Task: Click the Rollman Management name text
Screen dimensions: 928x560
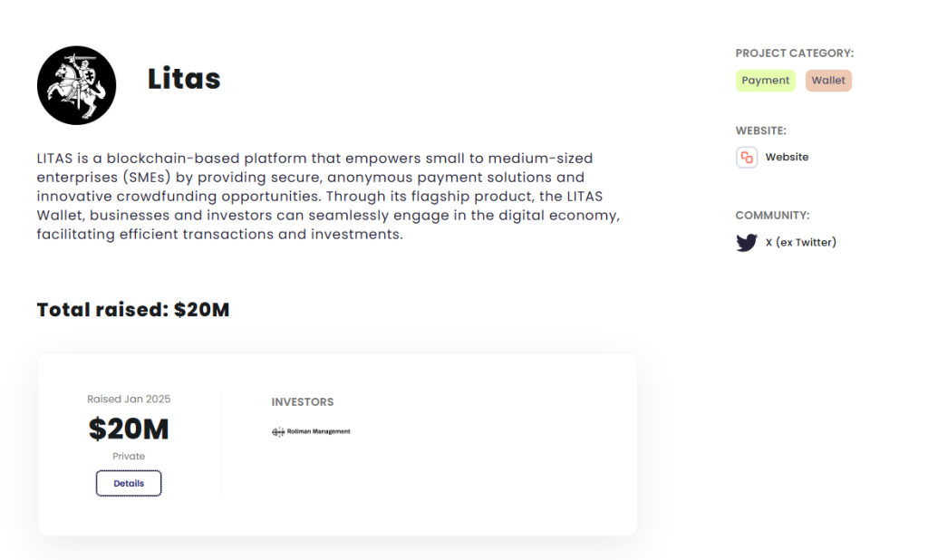Action: pyautogui.click(x=318, y=431)
